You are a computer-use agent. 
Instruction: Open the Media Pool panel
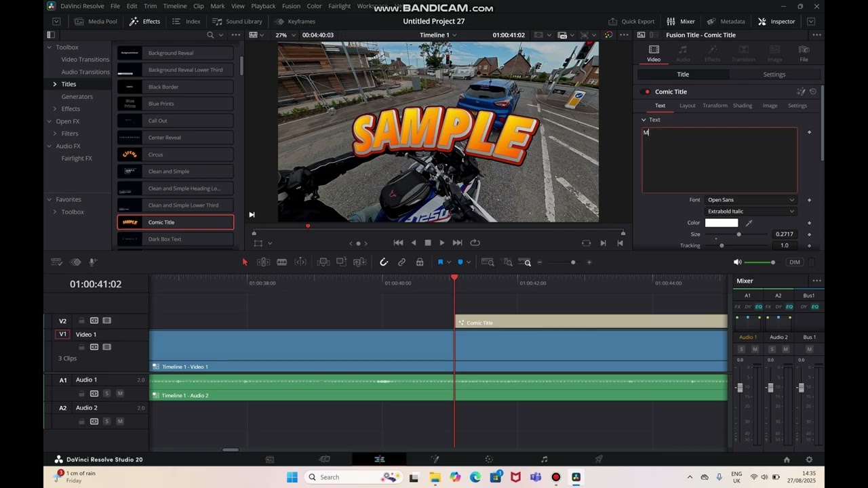[x=96, y=21]
